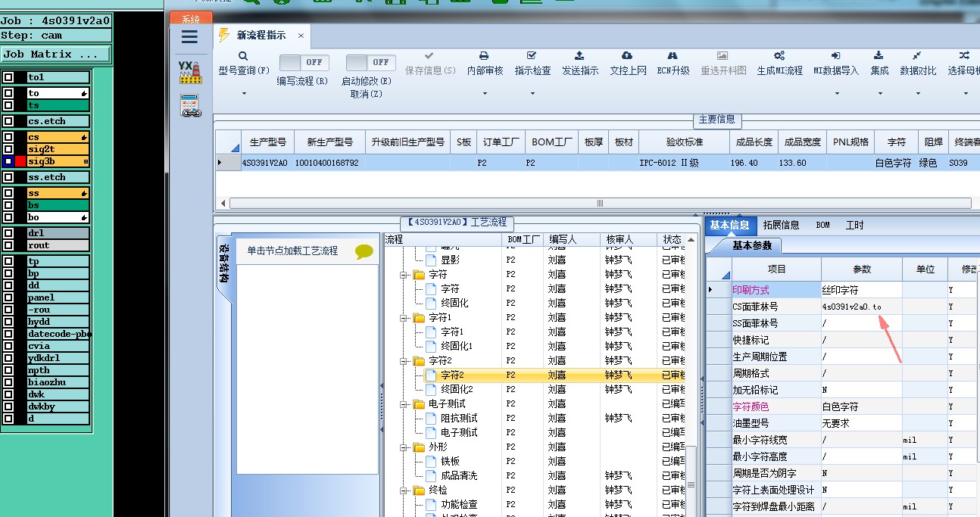Click the 终检 folder icon in tree
Image resolution: width=980 pixels, height=517 pixels.
(419, 491)
